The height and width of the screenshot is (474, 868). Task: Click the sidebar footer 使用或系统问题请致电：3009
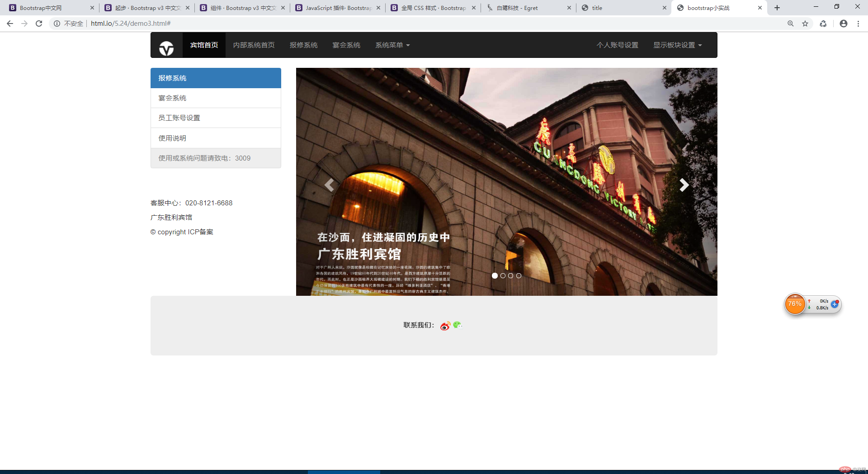click(216, 158)
